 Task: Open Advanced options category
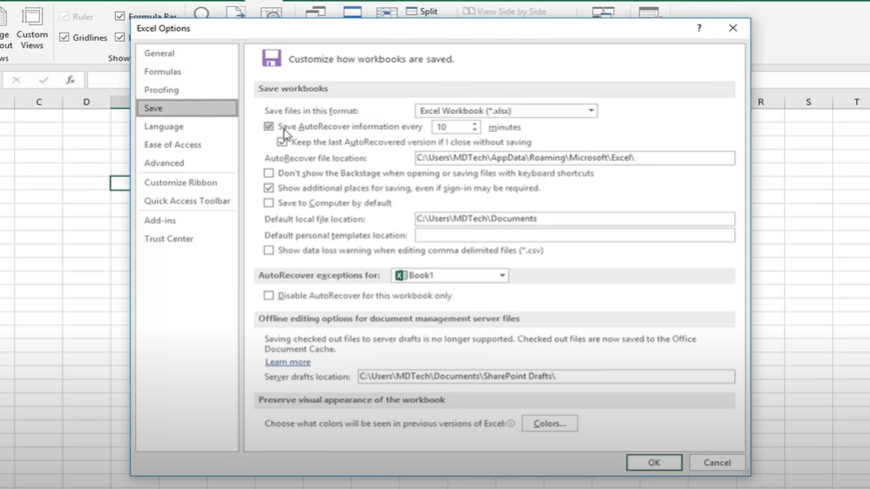[x=164, y=163]
